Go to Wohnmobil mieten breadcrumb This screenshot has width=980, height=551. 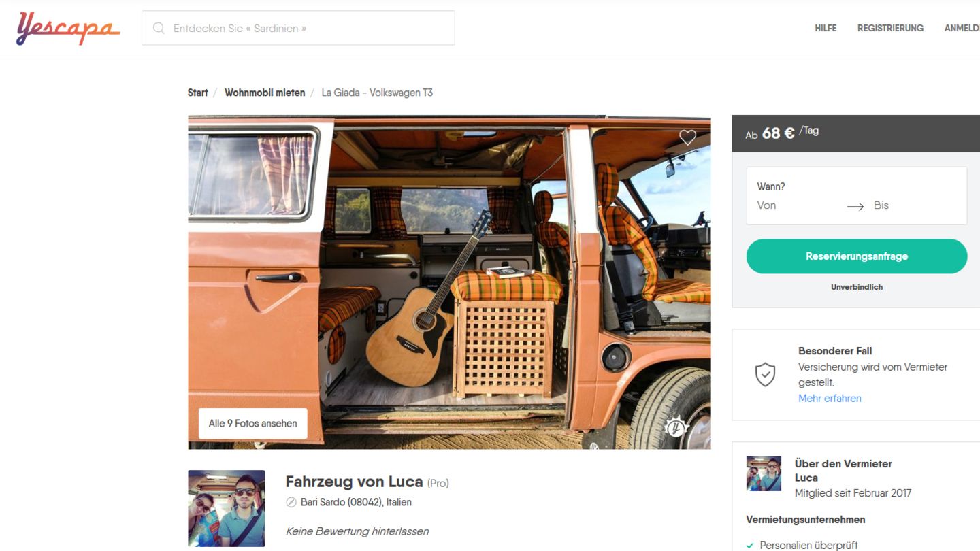tap(265, 93)
